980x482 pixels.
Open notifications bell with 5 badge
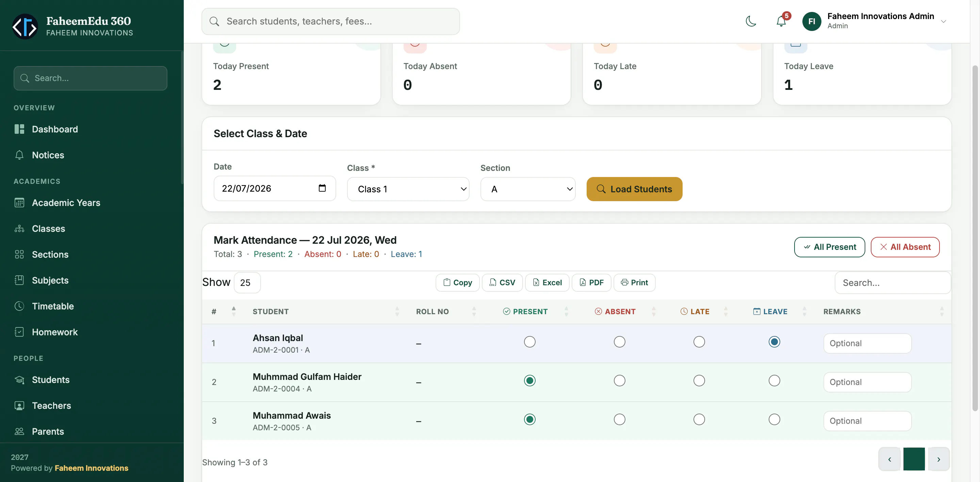[781, 21]
